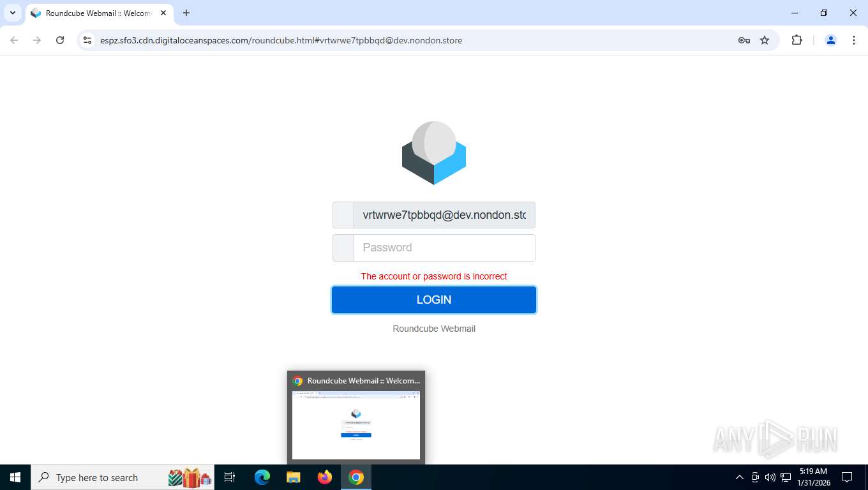Click the Chrome taskbar icon
The image size is (868, 490).
click(x=356, y=477)
